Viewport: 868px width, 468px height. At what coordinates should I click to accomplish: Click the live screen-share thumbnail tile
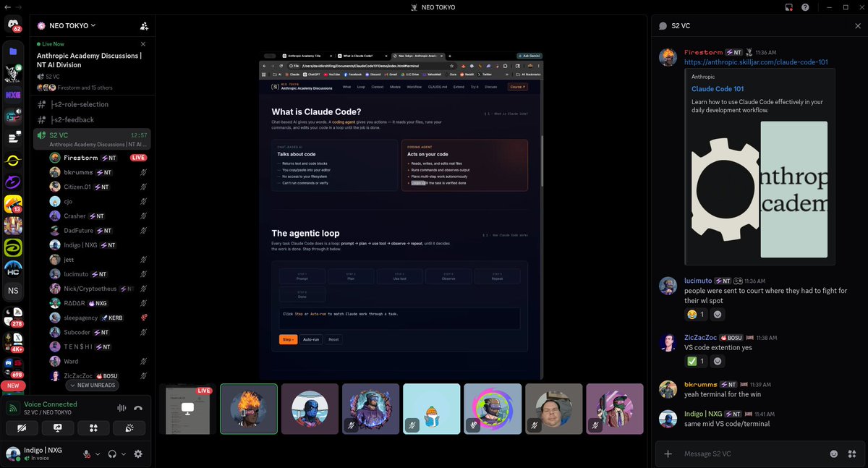coord(188,409)
